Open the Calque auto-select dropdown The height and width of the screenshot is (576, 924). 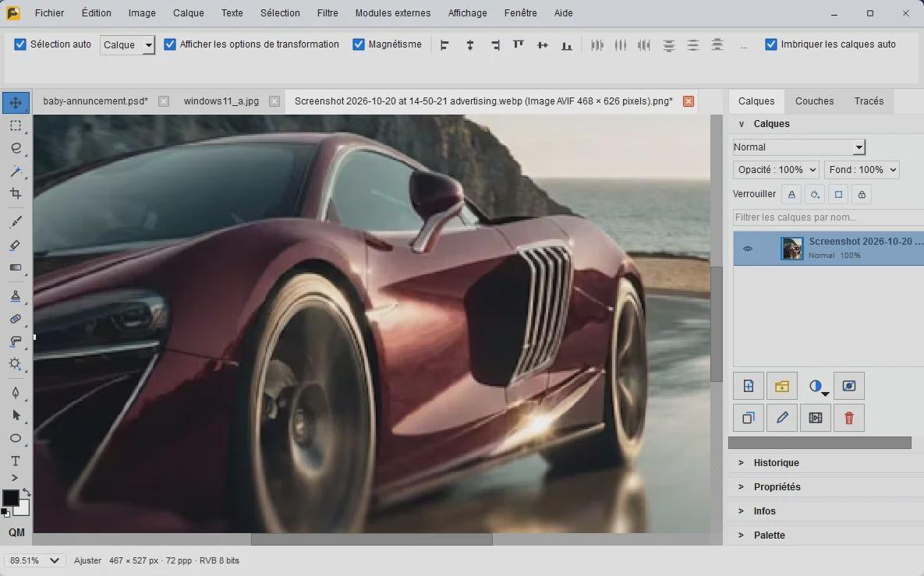point(127,44)
